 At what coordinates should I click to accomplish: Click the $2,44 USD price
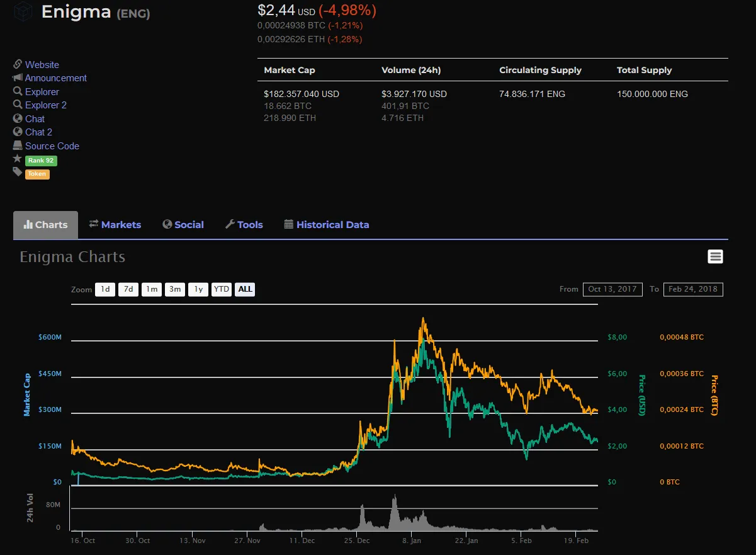pyautogui.click(x=286, y=11)
